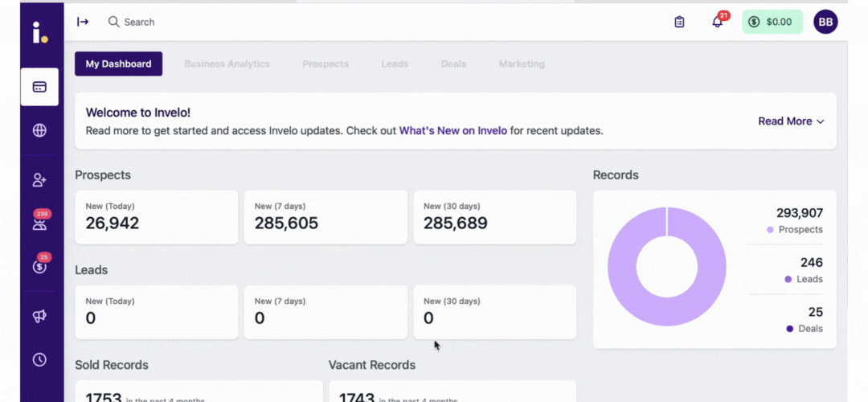The height and width of the screenshot is (402, 868).
Task: Select the My Dashboard tab
Action: coord(118,64)
